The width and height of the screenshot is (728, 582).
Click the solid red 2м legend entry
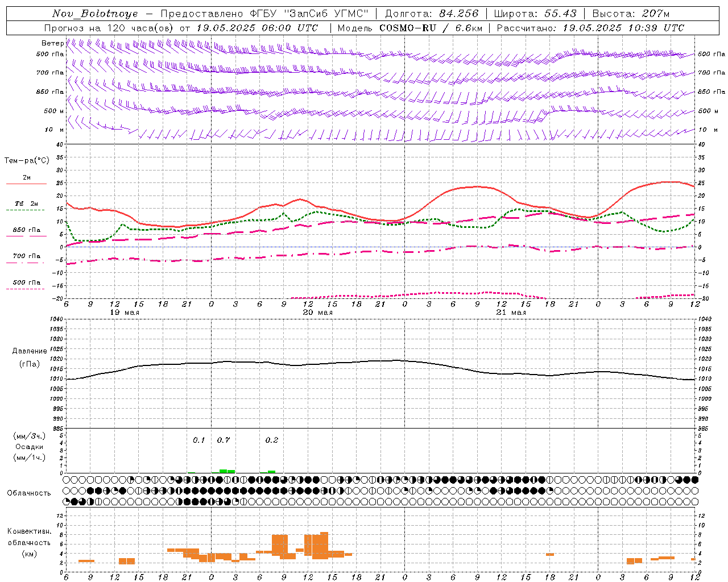[x=26, y=180]
